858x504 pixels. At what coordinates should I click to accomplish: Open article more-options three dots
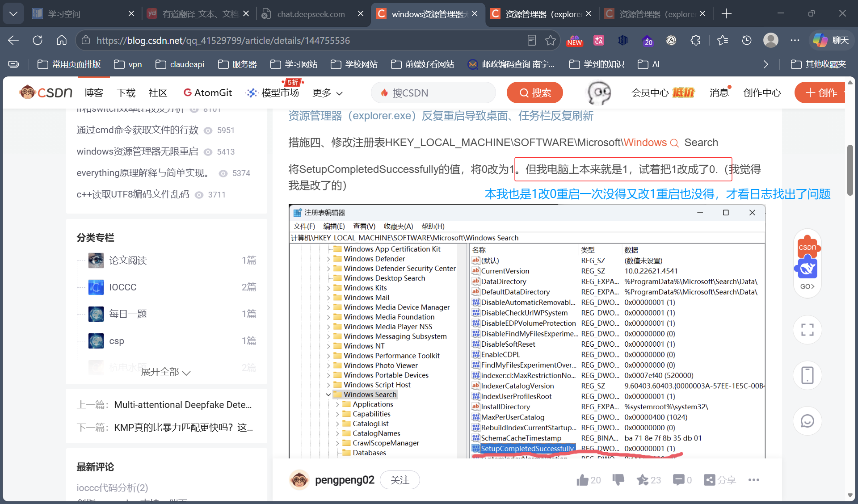[754, 480]
